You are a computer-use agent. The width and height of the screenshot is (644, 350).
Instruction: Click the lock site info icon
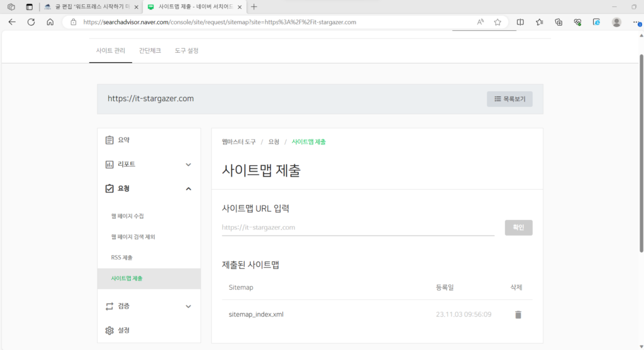73,22
